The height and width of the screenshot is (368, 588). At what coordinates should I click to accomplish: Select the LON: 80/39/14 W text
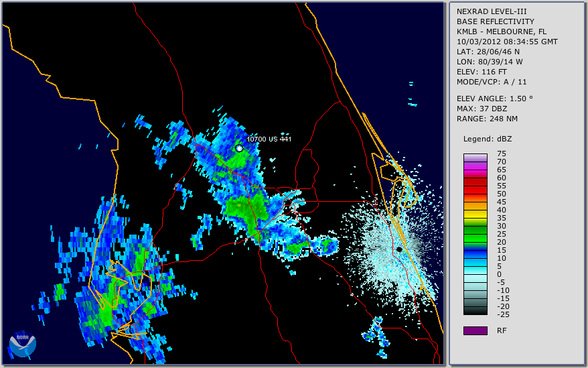coord(490,62)
